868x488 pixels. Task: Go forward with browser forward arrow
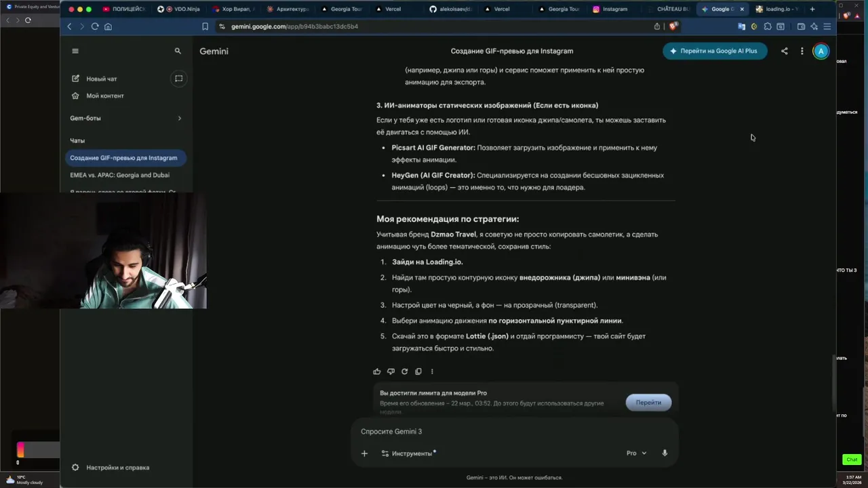[82, 26]
